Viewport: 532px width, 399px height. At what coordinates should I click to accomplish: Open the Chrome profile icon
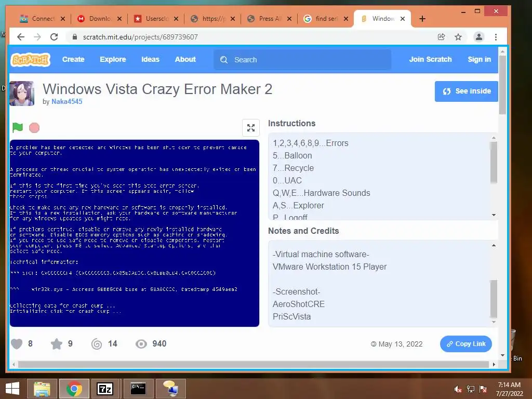[478, 37]
